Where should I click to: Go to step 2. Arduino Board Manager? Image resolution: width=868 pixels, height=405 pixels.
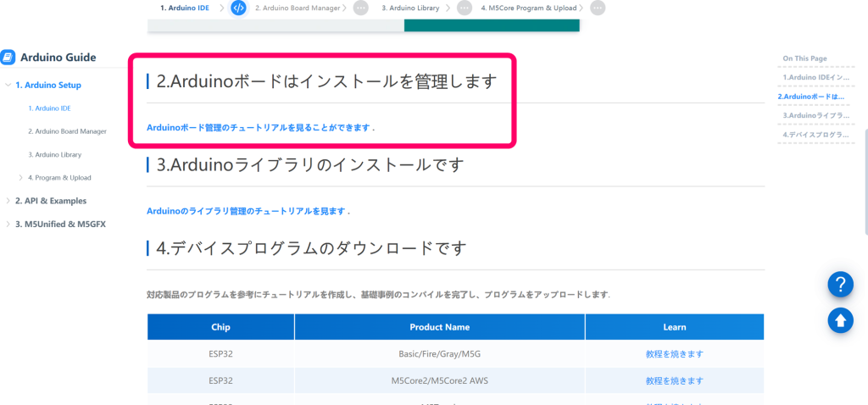pyautogui.click(x=298, y=8)
